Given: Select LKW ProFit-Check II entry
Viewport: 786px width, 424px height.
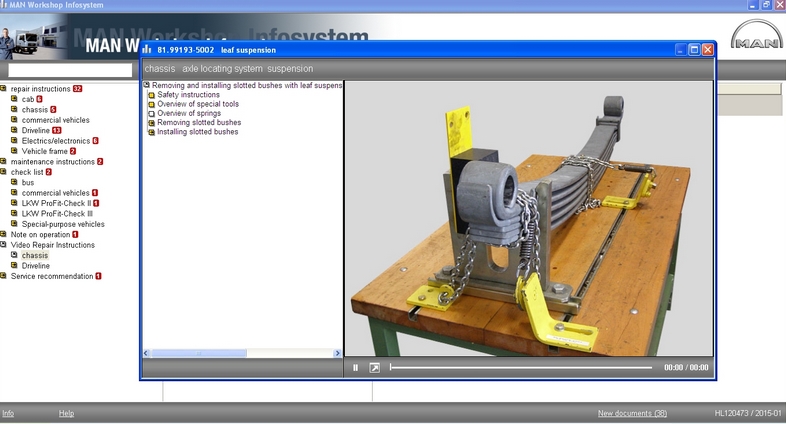Looking at the screenshot, I should (56, 203).
